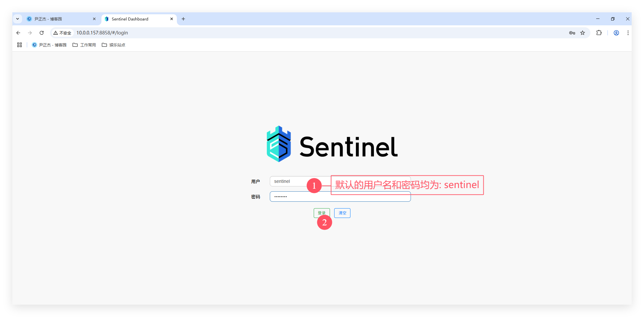Switch to the 尹正杰 - 博客园 tab

pyautogui.click(x=59, y=19)
